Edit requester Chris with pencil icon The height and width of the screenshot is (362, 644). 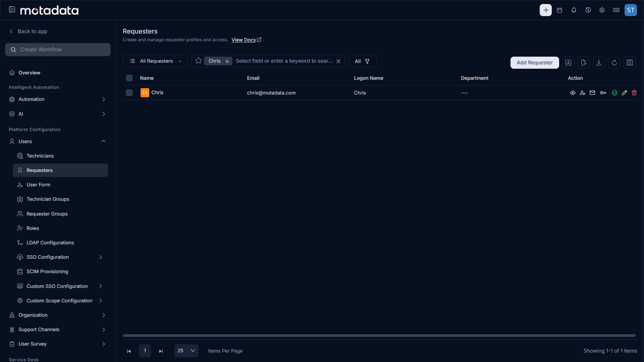click(624, 93)
